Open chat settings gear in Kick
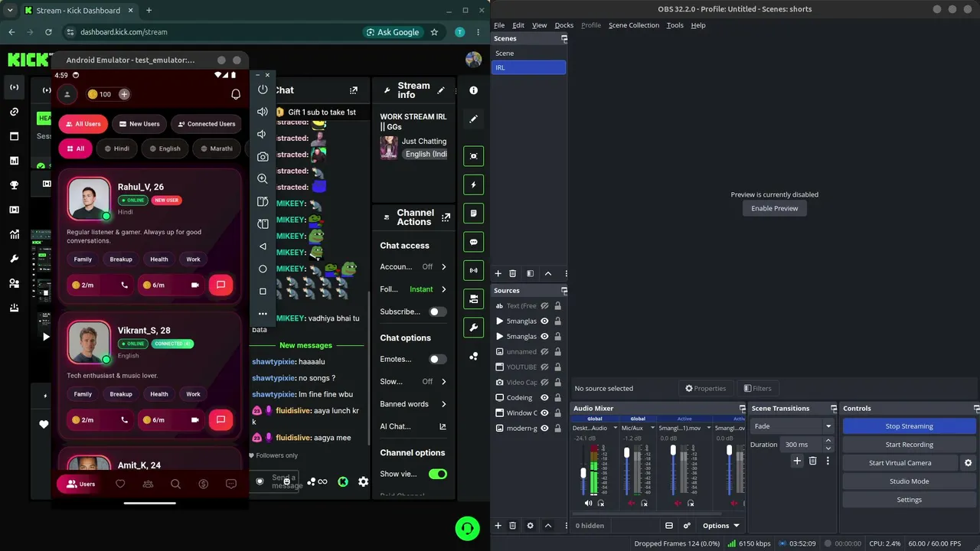980x551 pixels. tap(363, 481)
